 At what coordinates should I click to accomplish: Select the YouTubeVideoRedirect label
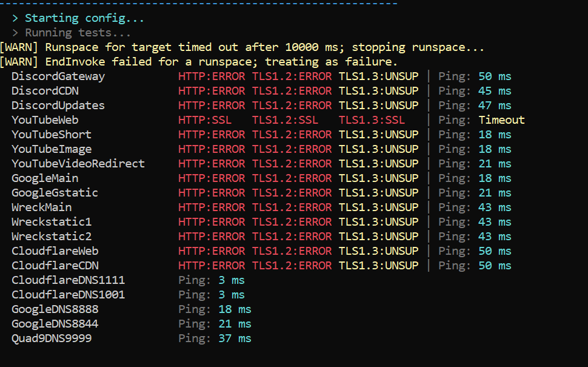pos(78,164)
